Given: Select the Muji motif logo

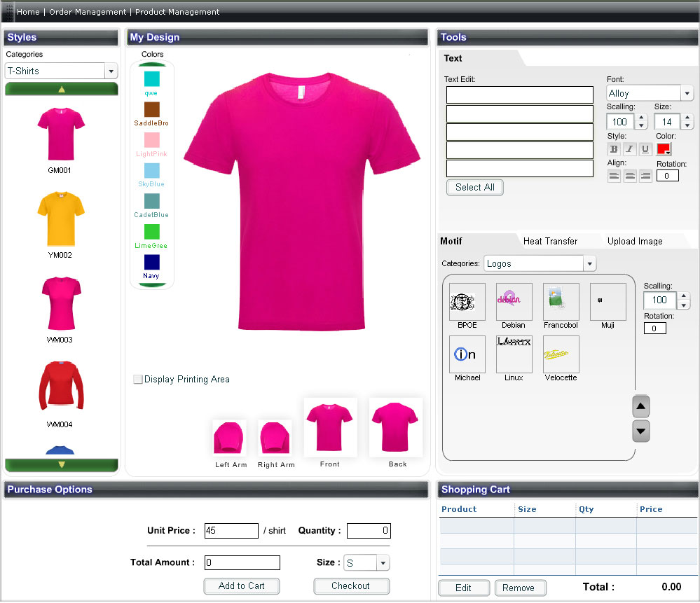Looking at the screenshot, I should tap(608, 302).
